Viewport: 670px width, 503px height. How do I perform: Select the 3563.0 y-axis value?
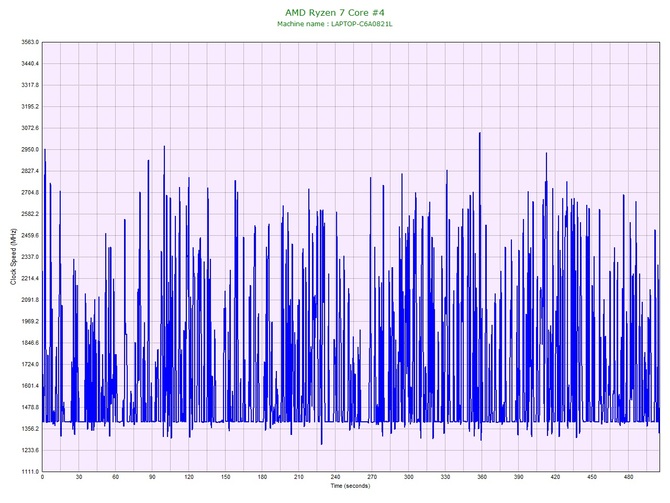coord(30,42)
